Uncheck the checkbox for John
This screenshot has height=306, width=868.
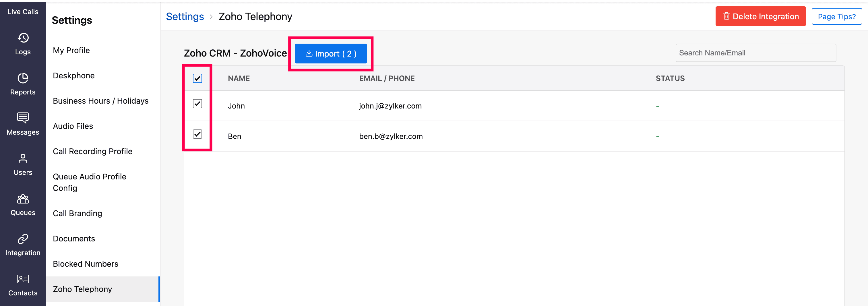coord(197,103)
